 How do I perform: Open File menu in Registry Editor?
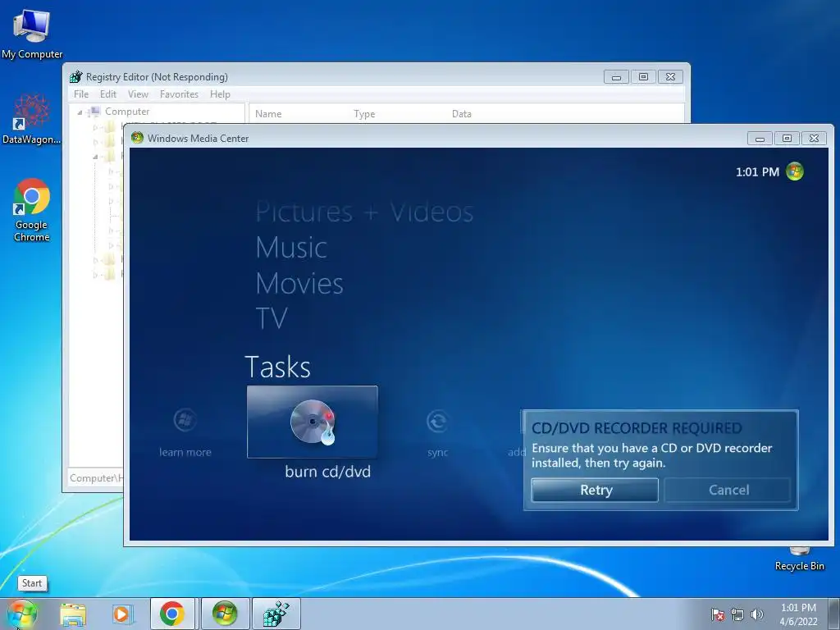click(x=81, y=94)
